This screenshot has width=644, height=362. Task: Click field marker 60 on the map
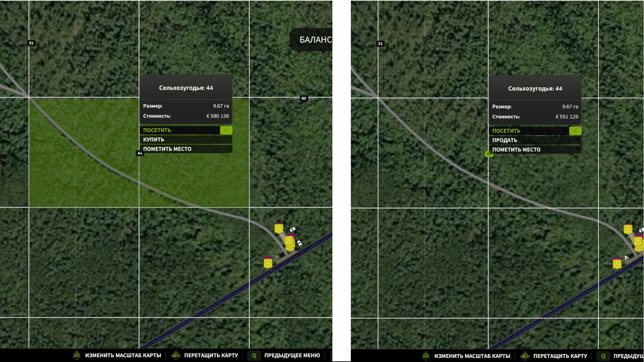click(304, 98)
